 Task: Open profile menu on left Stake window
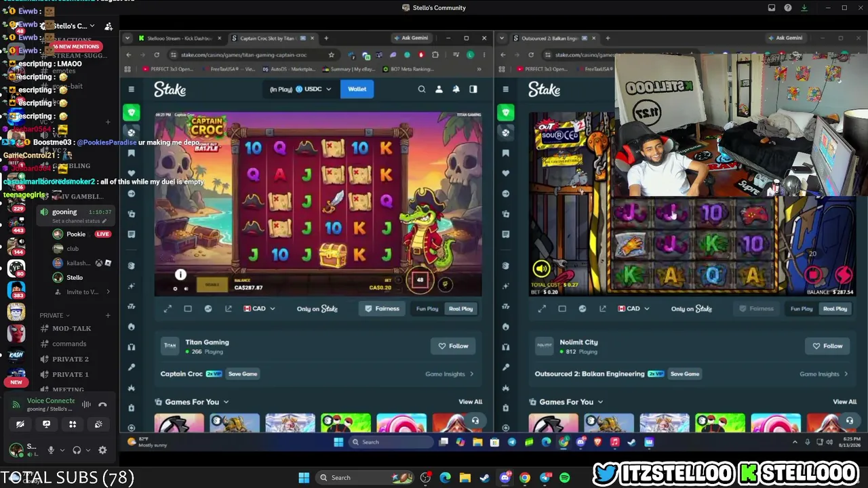click(439, 89)
